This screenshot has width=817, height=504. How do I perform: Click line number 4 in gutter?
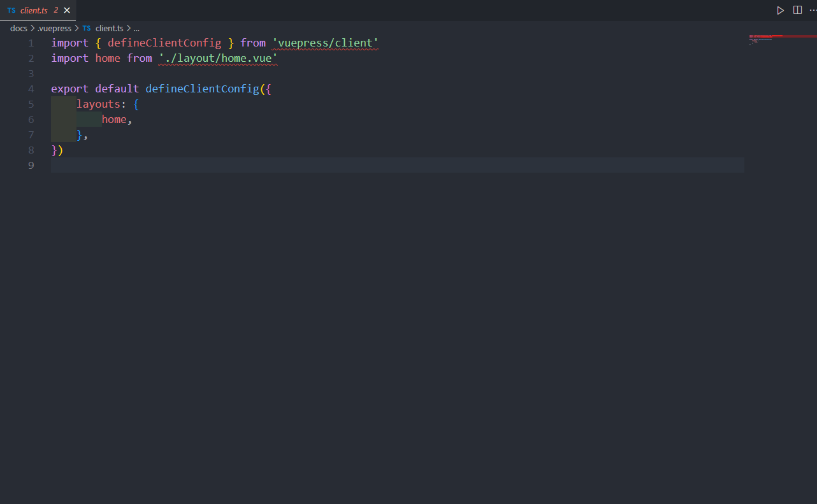[31, 89]
